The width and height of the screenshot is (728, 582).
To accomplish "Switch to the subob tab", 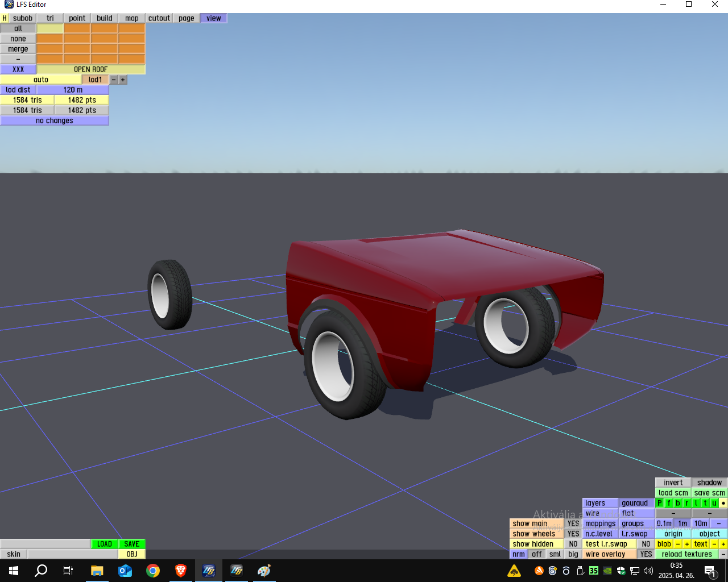I will (23, 18).
